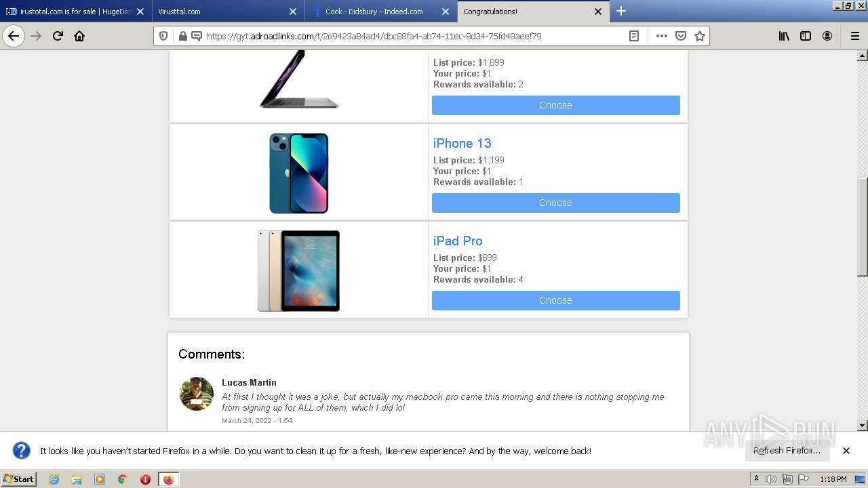The image size is (868, 488).
Task: Save page to Pocket
Action: pos(681,36)
